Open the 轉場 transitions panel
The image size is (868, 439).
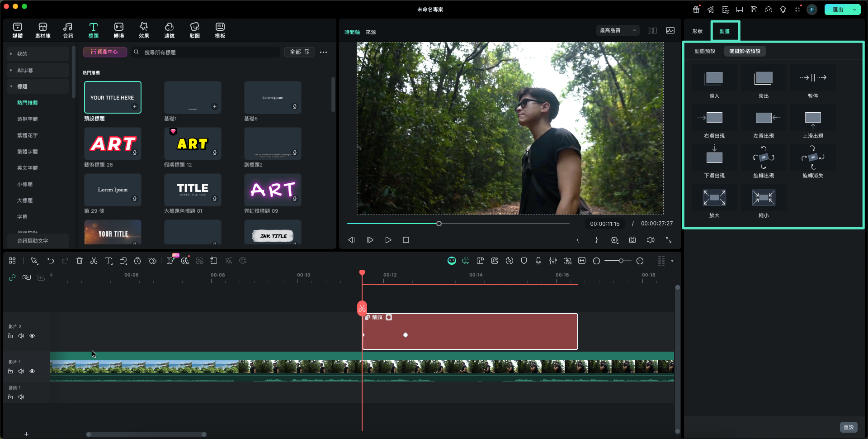click(118, 30)
